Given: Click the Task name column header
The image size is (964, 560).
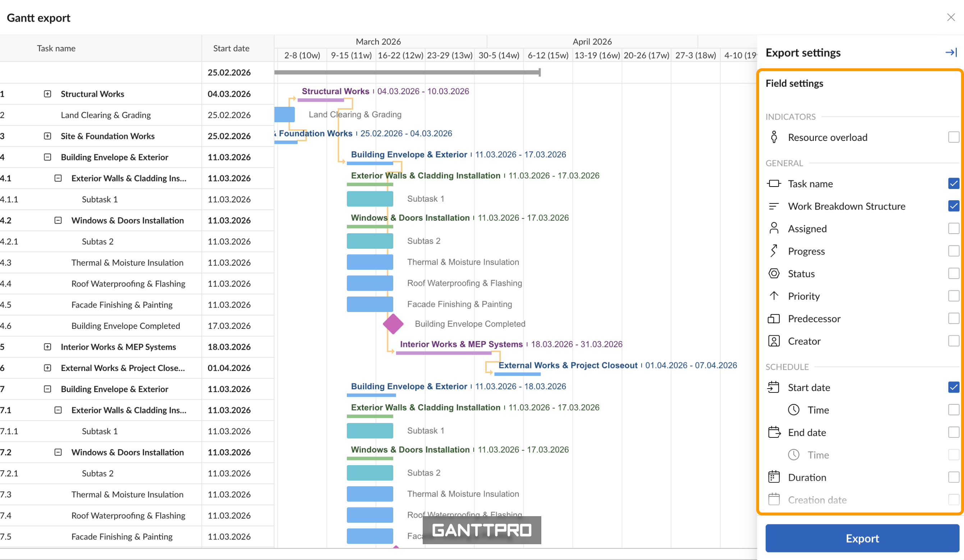Looking at the screenshot, I should tap(56, 49).
